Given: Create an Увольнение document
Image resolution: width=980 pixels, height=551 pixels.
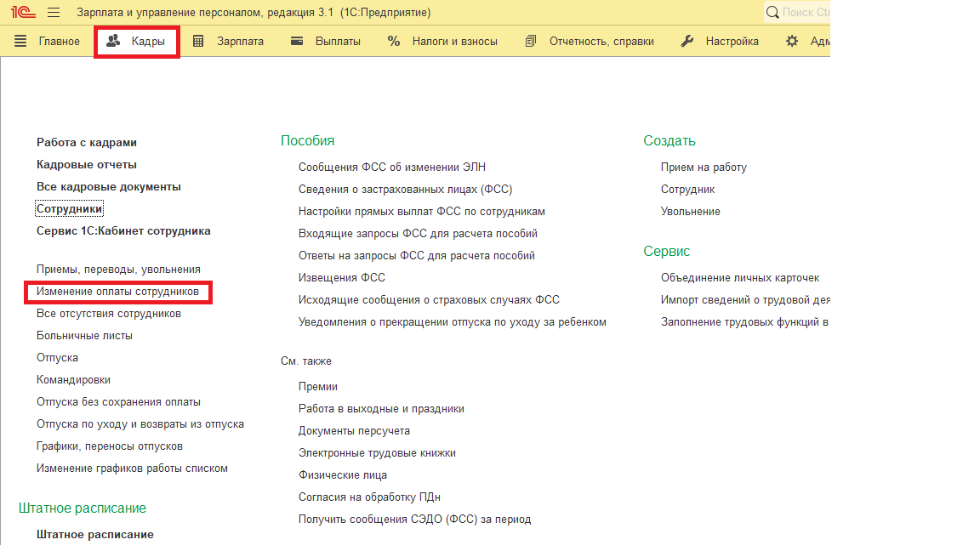Looking at the screenshot, I should pos(691,211).
